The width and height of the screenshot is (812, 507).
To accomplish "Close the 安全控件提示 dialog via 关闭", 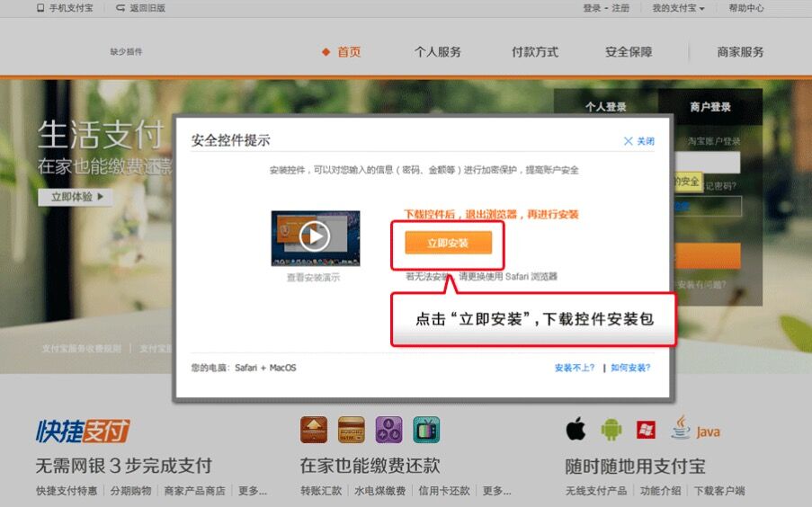I will [x=639, y=141].
